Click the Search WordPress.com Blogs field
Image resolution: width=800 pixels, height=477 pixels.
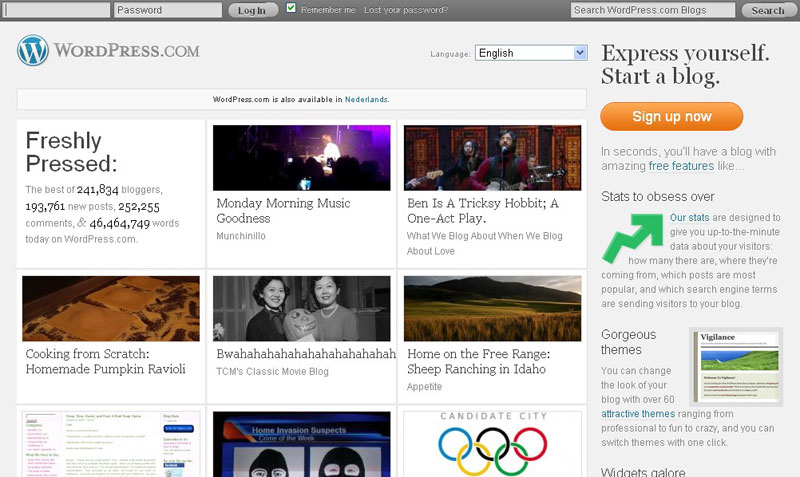click(x=652, y=10)
